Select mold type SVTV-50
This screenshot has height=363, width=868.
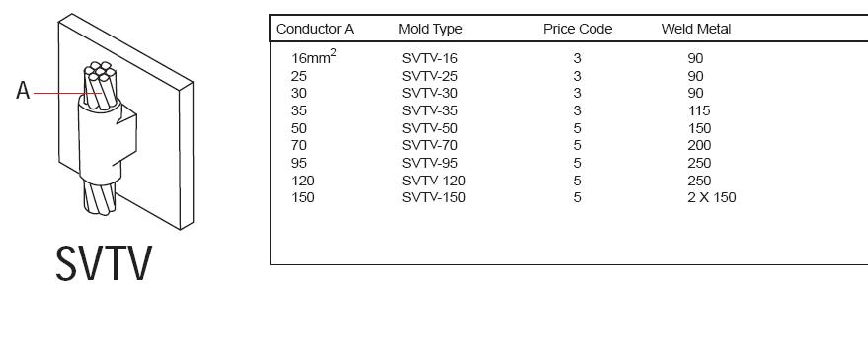pyautogui.click(x=430, y=128)
